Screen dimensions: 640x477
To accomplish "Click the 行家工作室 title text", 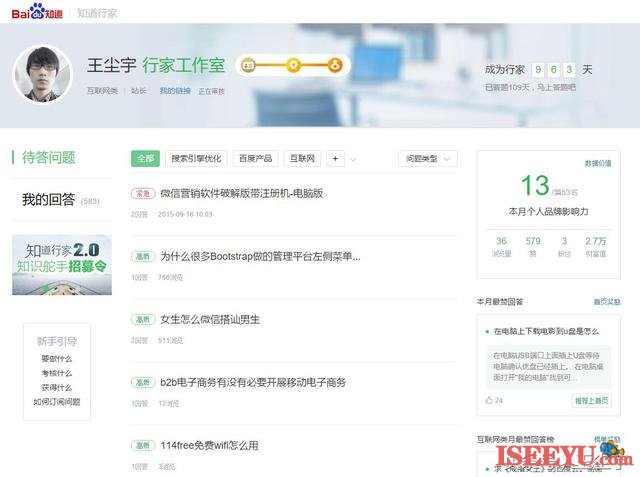I will click(184, 65).
